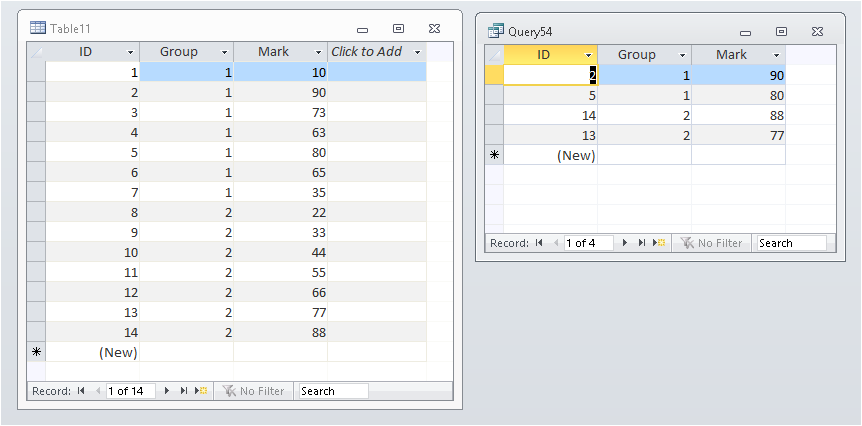Click Search box in Table11
862x426 pixels.
tap(332, 391)
